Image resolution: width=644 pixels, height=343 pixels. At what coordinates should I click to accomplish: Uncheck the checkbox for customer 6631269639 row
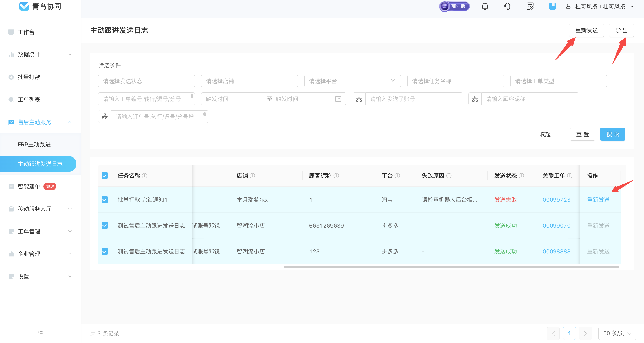click(105, 225)
